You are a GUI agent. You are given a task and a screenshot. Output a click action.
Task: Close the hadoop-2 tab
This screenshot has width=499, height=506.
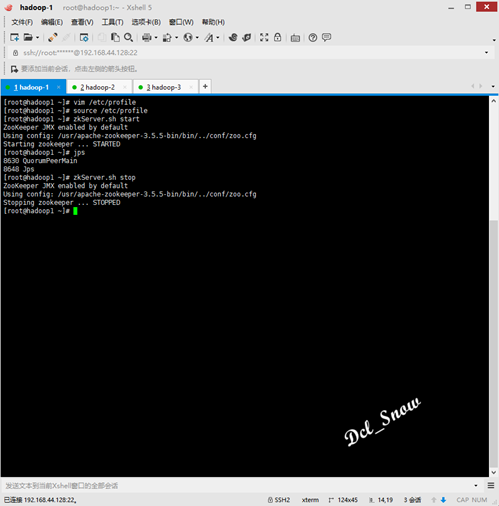click(x=125, y=87)
